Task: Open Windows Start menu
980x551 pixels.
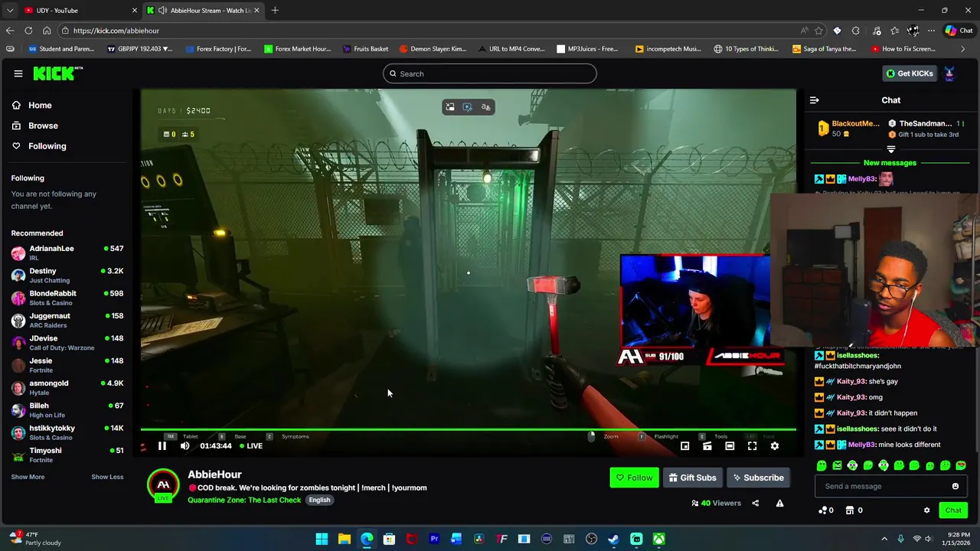Action: point(322,539)
